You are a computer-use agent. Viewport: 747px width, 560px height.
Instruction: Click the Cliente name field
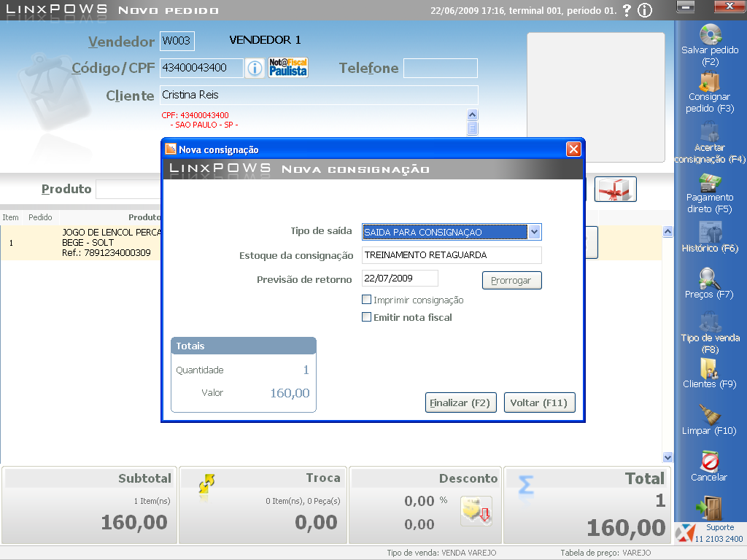coord(319,95)
